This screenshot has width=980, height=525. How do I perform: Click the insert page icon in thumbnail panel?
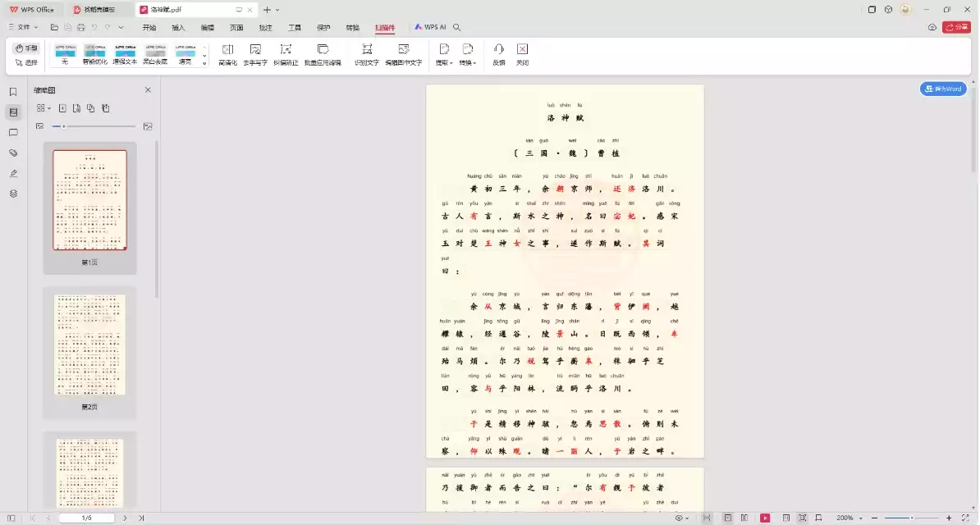click(62, 108)
